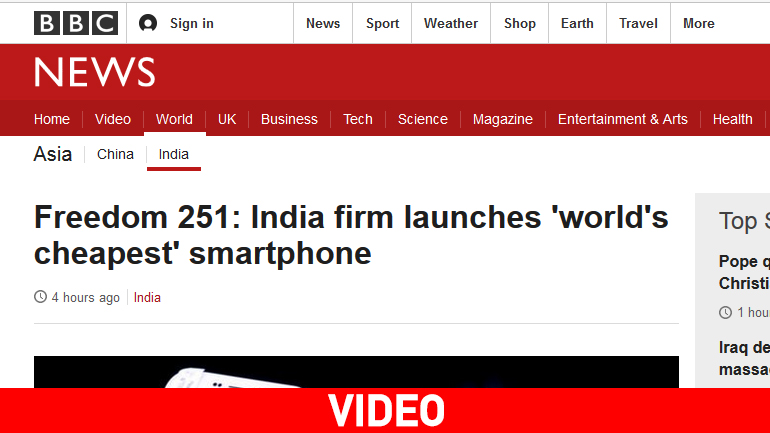Switch to the Tech news section
Image resolution: width=770 pixels, height=433 pixels.
click(358, 119)
